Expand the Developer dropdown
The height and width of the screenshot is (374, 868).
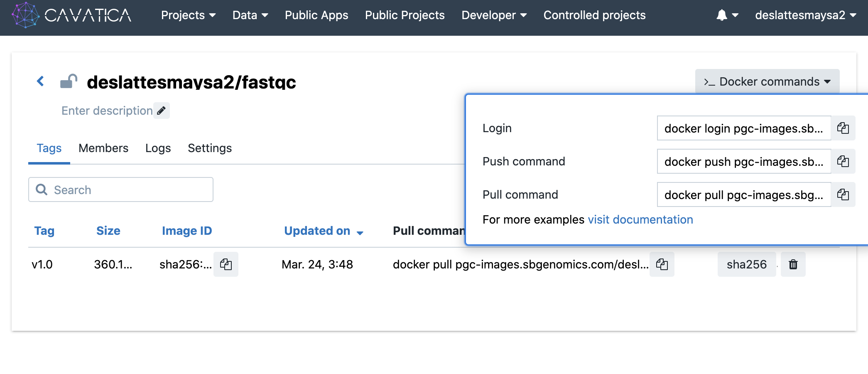point(494,15)
